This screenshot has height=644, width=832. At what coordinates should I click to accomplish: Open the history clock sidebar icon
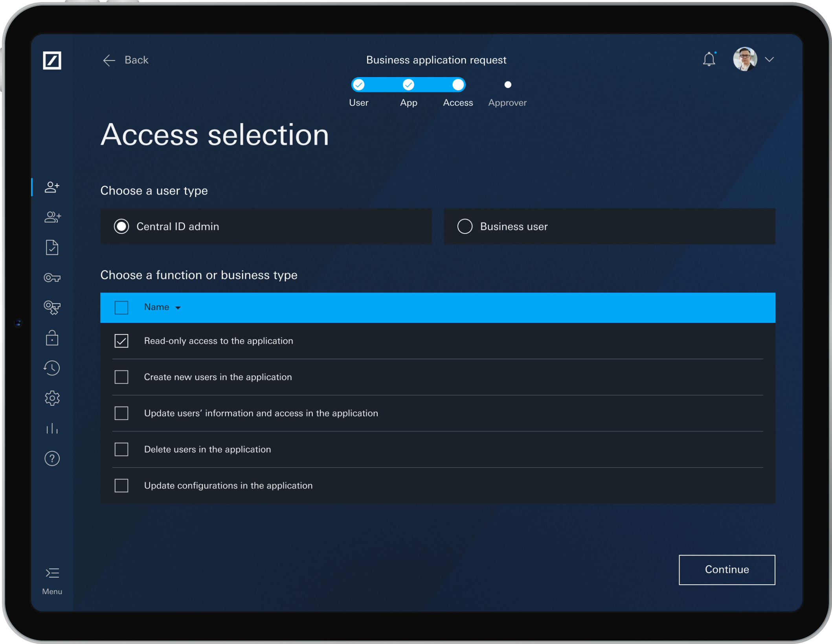point(52,368)
